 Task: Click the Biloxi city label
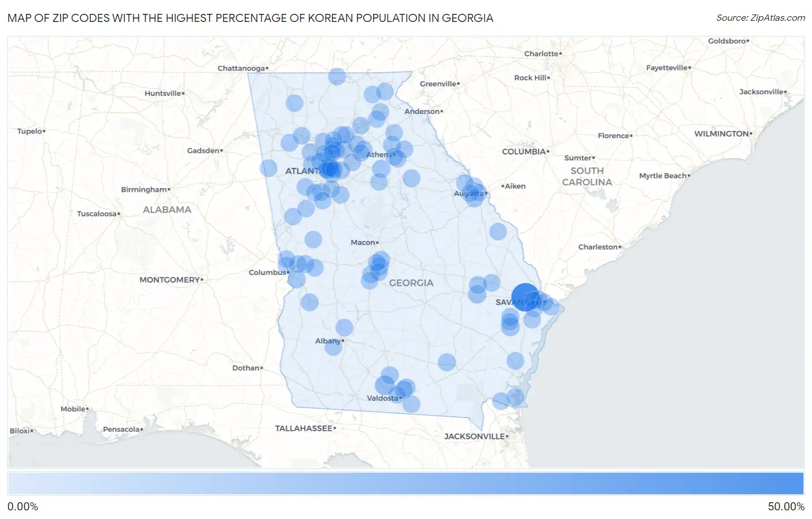point(20,431)
